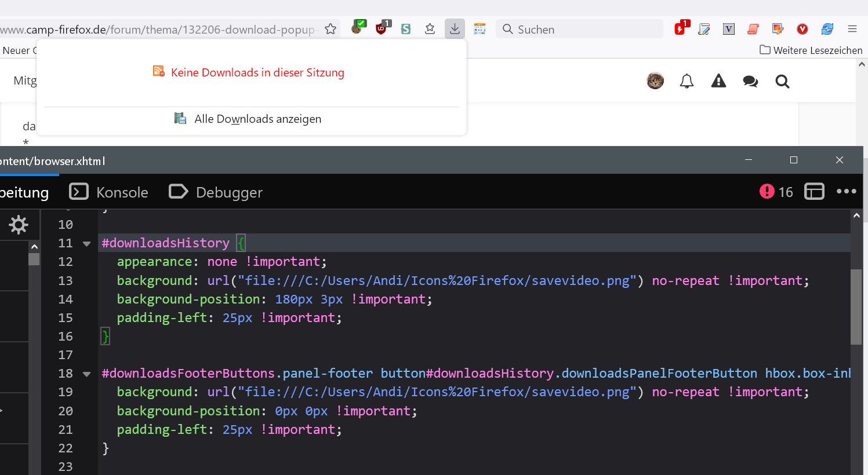
Task: Switch to the Konsole tab
Action: click(109, 192)
